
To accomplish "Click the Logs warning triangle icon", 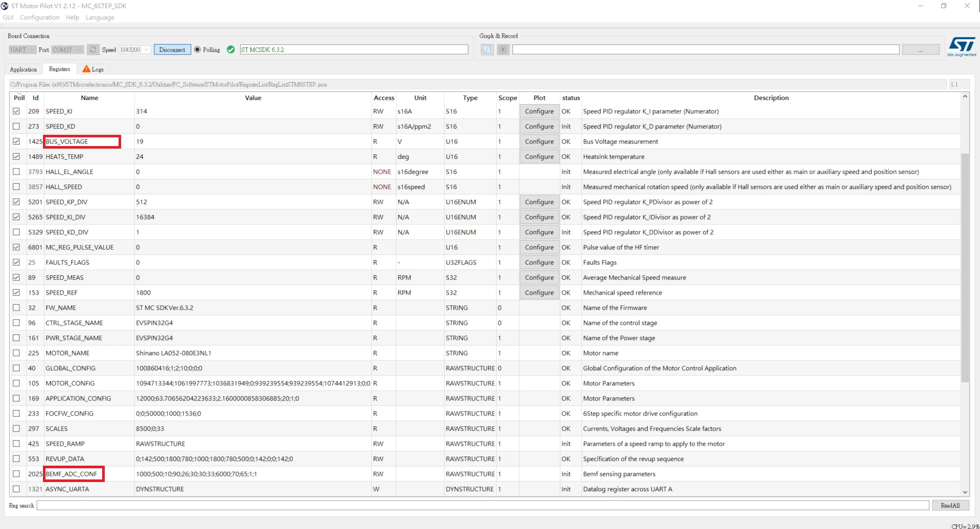I will [86, 69].
